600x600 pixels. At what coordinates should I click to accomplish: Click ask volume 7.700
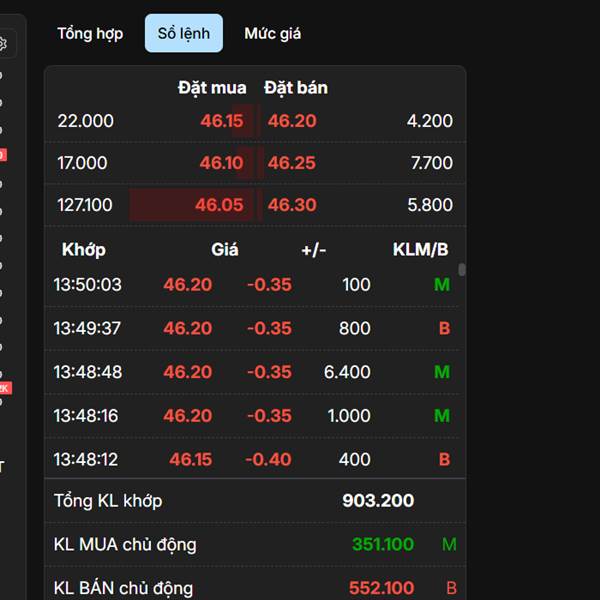click(432, 163)
